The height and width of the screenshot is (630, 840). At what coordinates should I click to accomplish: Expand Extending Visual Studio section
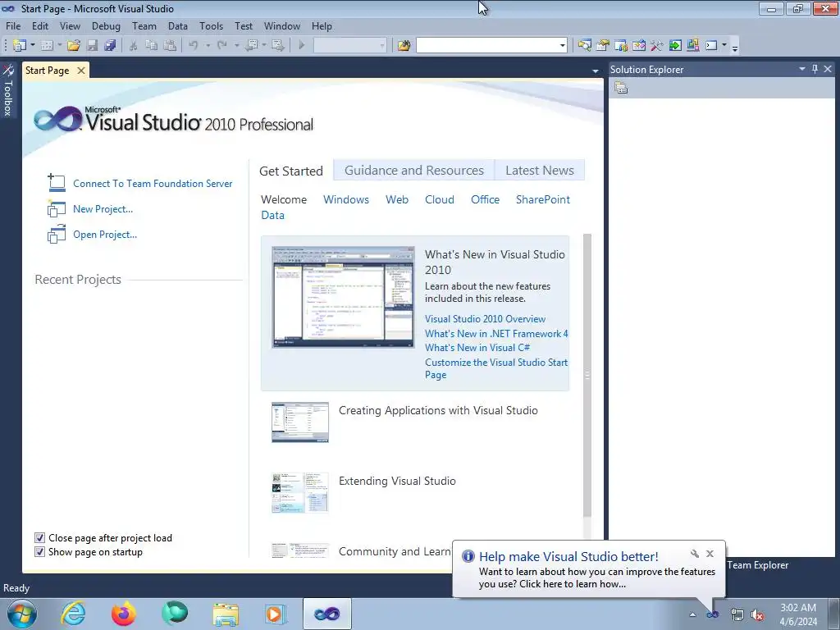(397, 481)
